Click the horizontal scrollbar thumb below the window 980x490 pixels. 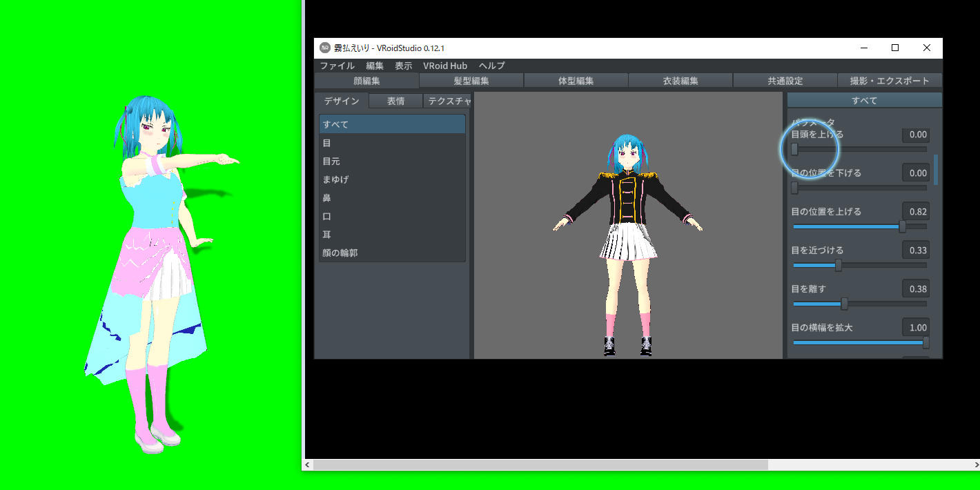tap(540, 465)
